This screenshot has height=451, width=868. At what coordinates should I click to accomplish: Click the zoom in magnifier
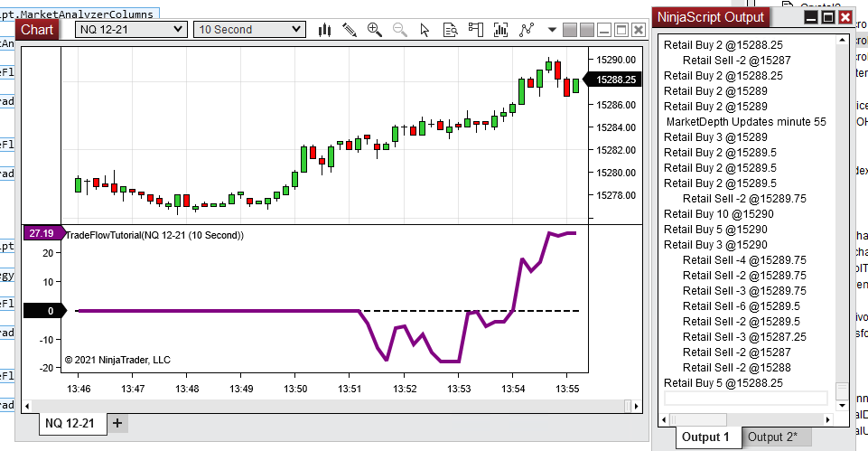pyautogui.click(x=375, y=30)
